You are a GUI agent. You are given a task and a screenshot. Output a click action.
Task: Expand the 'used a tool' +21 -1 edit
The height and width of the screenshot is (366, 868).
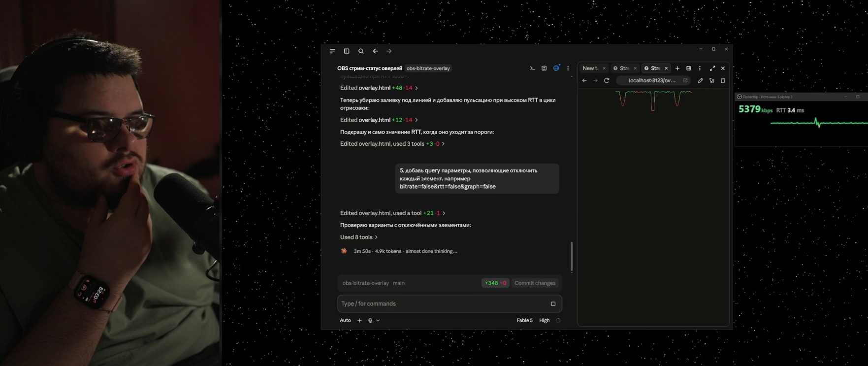[x=393, y=213]
